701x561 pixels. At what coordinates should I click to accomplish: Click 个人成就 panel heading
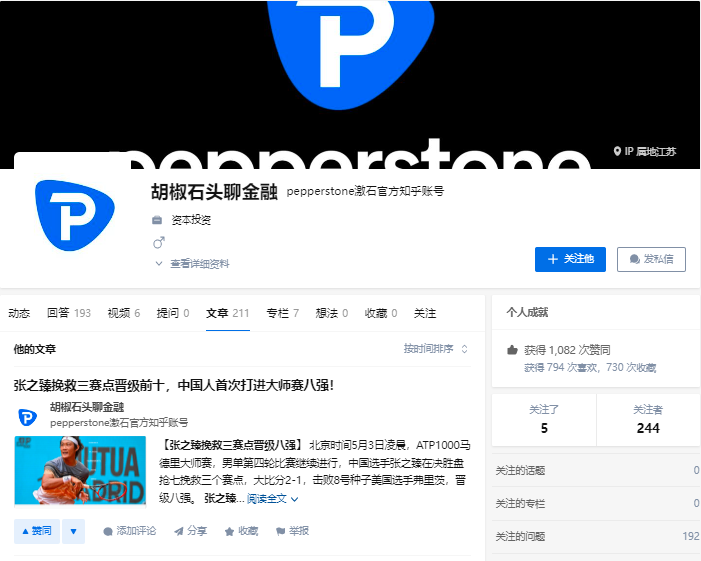pos(528,312)
